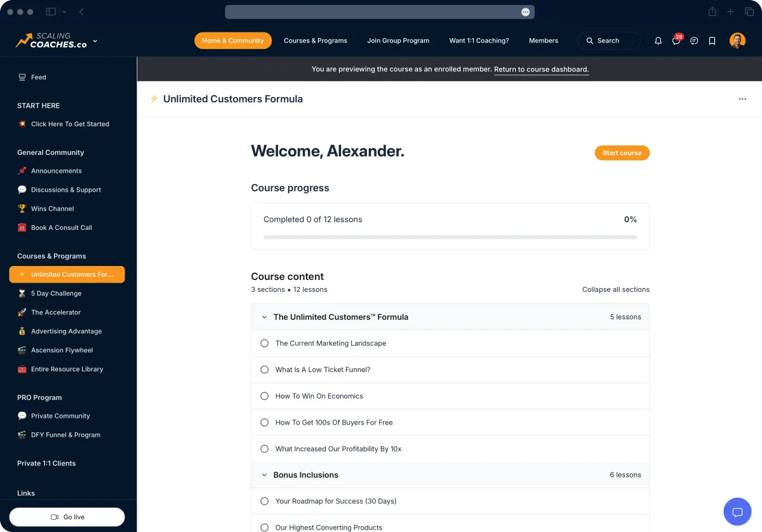Viewport: 762px width, 532px height.
Task: Click the Feed icon in sidebar
Action: [22, 77]
